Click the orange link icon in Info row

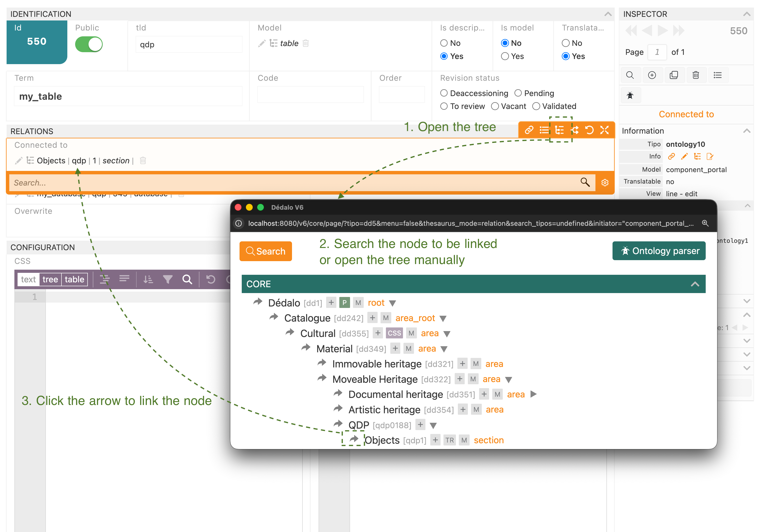pos(672,156)
